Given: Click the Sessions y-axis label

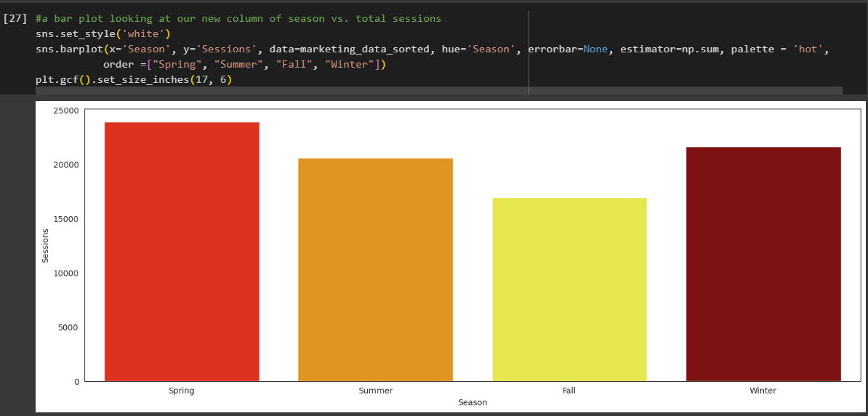Looking at the screenshot, I should tap(46, 245).
